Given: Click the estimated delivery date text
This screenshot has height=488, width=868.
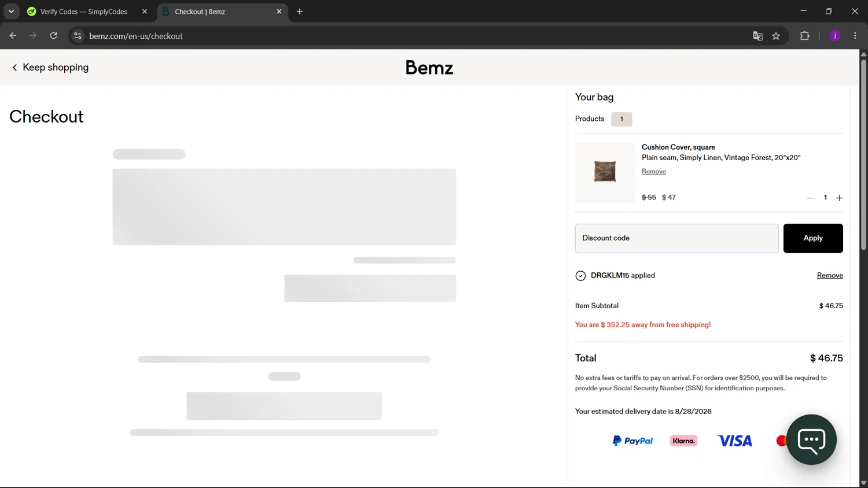Looking at the screenshot, I should [x=643, y=412].
